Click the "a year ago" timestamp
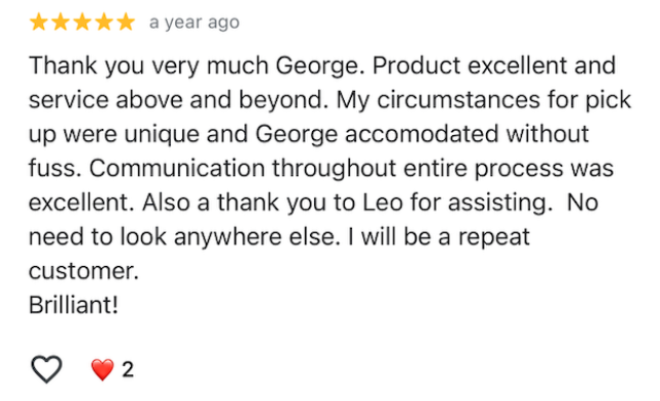Viewport: 660px width, 401px height. (x=194, y=22)
